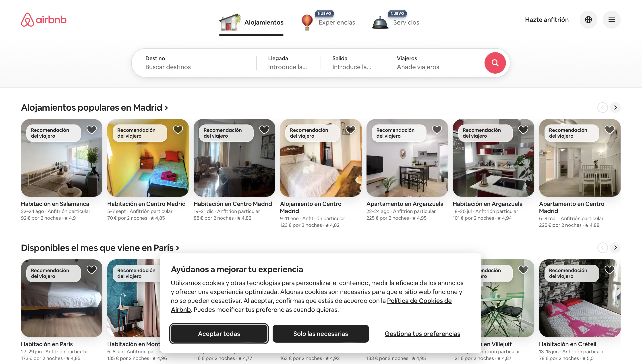Open the Habitación en Arganzuela kitchen thumbnail
Viewport: 642px width, 364px height.
coord(493,158)
